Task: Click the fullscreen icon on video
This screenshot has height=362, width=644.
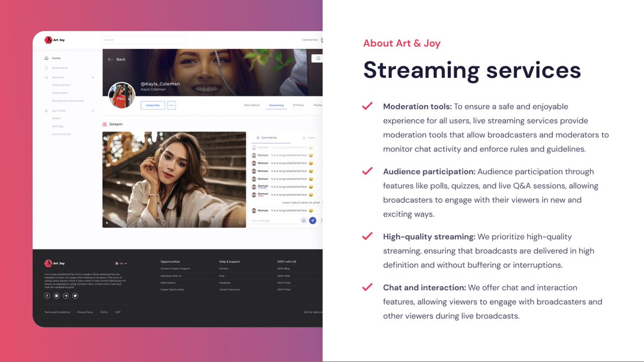Action: [x=241, y=223]
